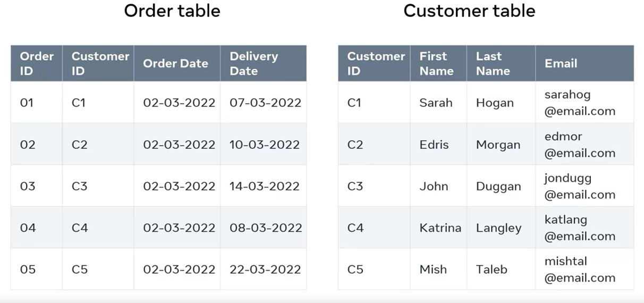This screenshot has height=303, width=644.
Task: Select the last name Taleb cell
Action: [x=492, y=270]
